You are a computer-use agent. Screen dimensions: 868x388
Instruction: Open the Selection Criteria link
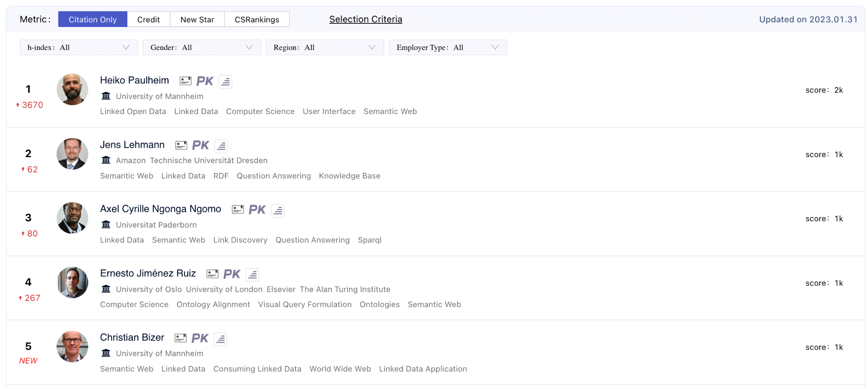click(x=366, y=19)
